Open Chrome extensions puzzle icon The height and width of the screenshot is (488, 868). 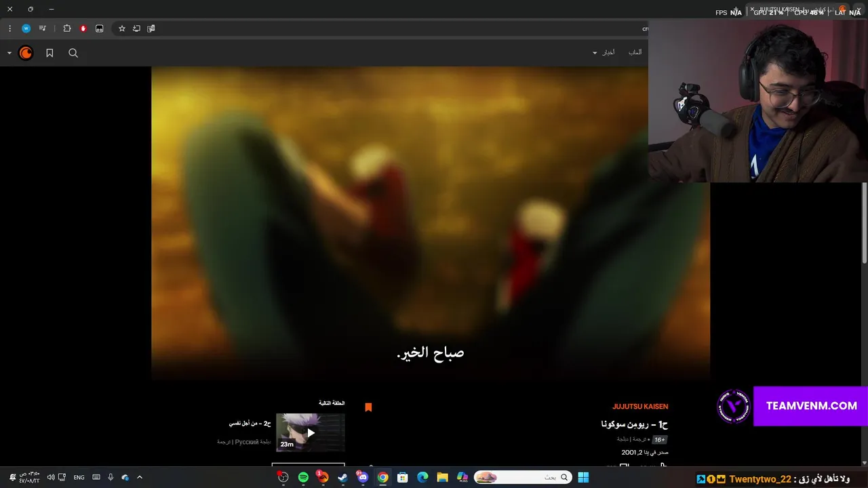[67, 28]
